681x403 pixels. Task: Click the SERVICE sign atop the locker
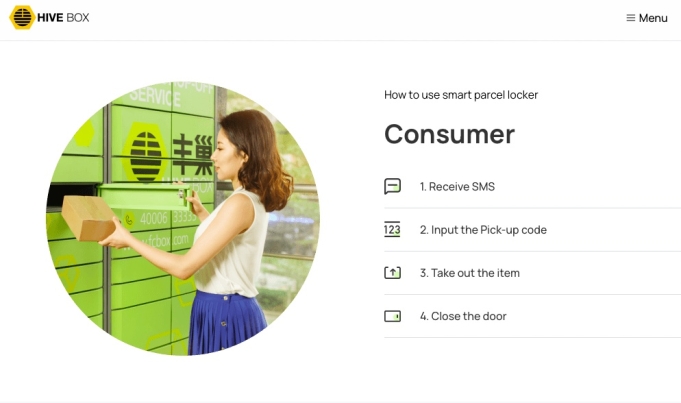pyautogui.click(x=155, y=96)
